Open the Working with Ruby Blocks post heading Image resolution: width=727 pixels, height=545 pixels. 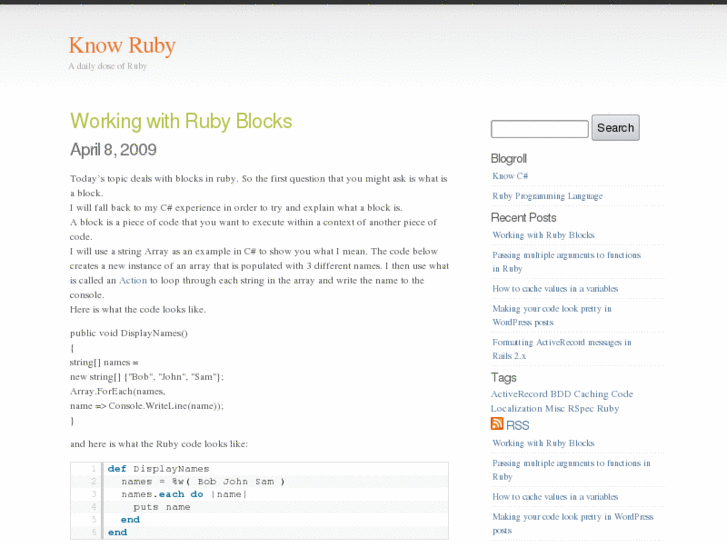pos(181,121)
